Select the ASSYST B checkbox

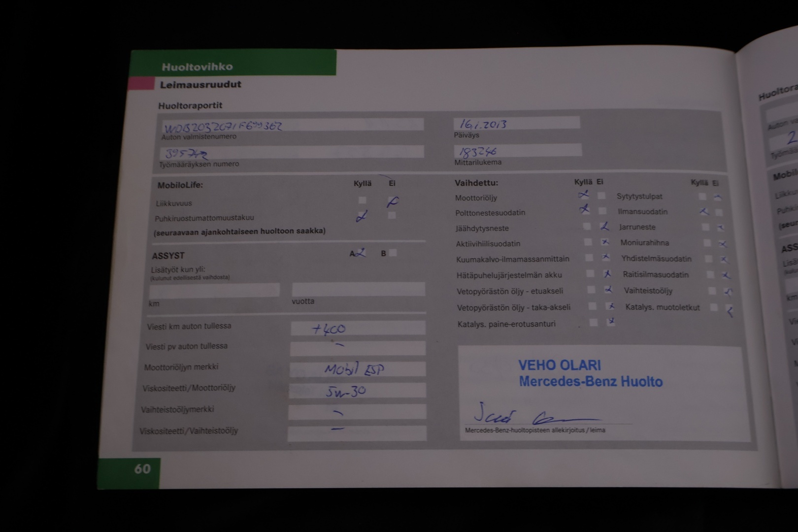[393, 253]
